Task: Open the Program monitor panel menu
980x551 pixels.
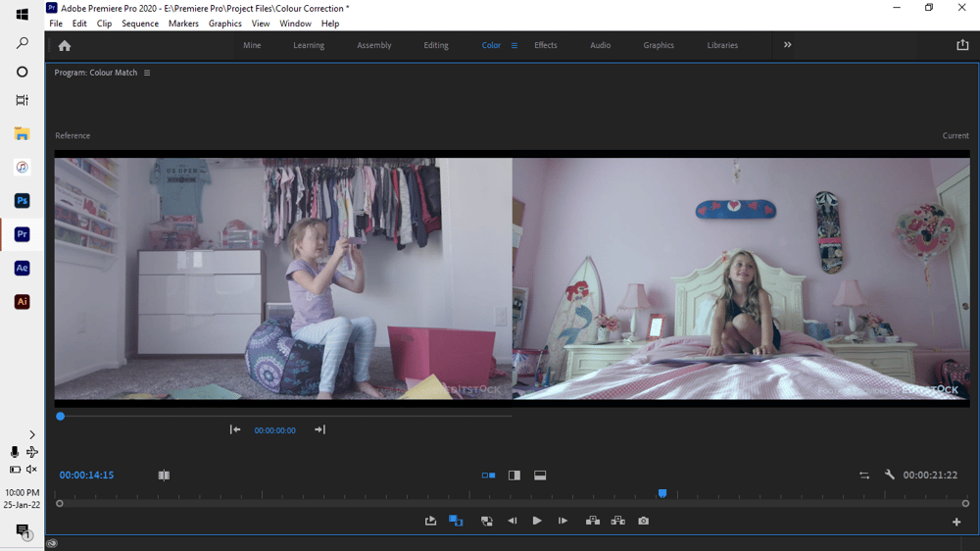Action: pyautogui.click(x=147, y=73)
